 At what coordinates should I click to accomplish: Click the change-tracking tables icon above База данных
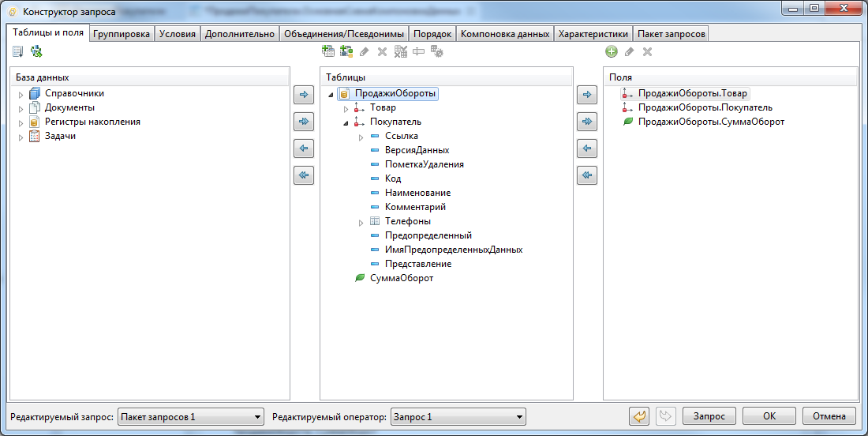(x=36, y=51)
